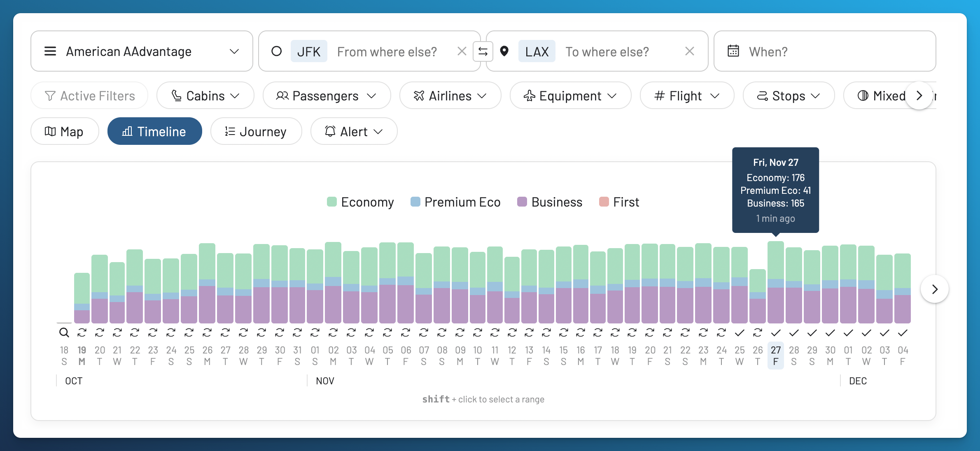The height and width of the screenshot is (451, 980).
Task: Click the refresh icon above Nov 01
Action: (315, 332)
